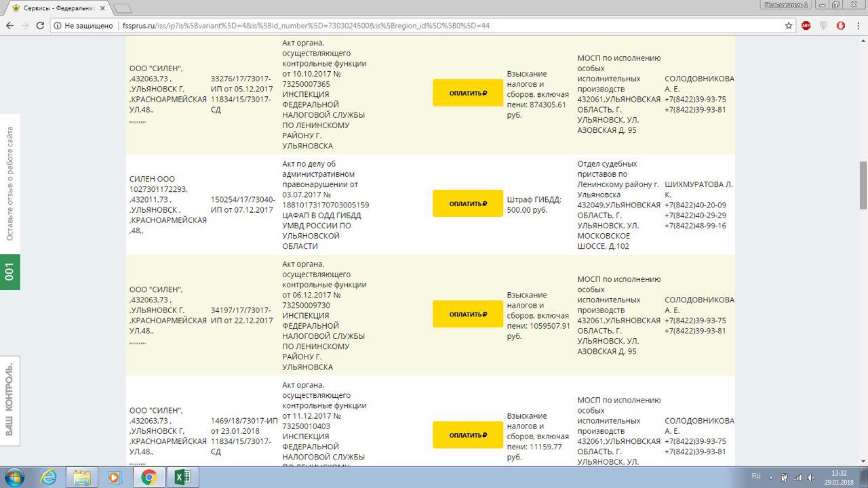Switch the RU input language indicator
The image size is (868, 488).
click(756, 476)
